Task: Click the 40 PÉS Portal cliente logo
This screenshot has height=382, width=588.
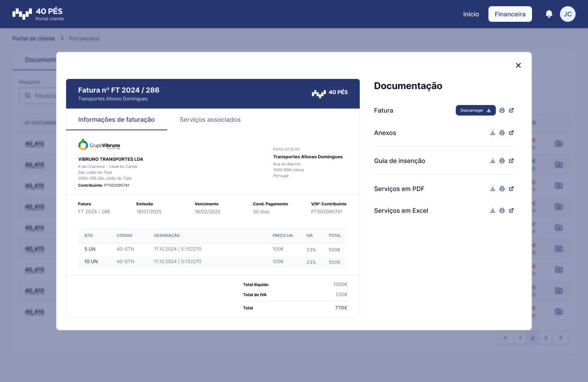Action: tap(38, 14)
